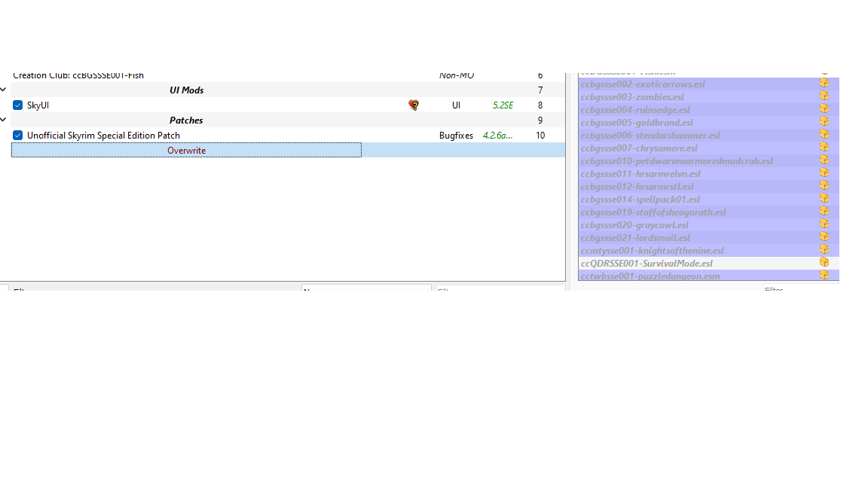Image resolution: width=868 pixels, height=488 pixels.
Task: Select plugin ccbgssse020-graycowl.esl
Action: coord(634,224)
